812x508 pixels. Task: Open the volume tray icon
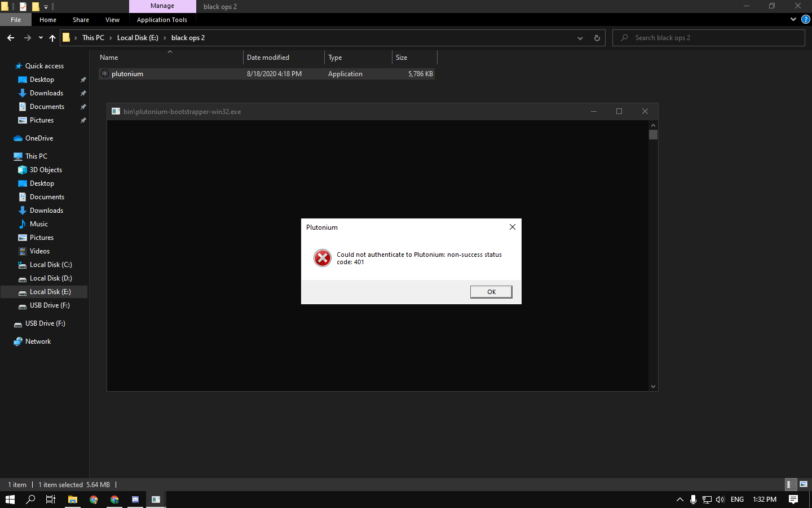(720, 500)
